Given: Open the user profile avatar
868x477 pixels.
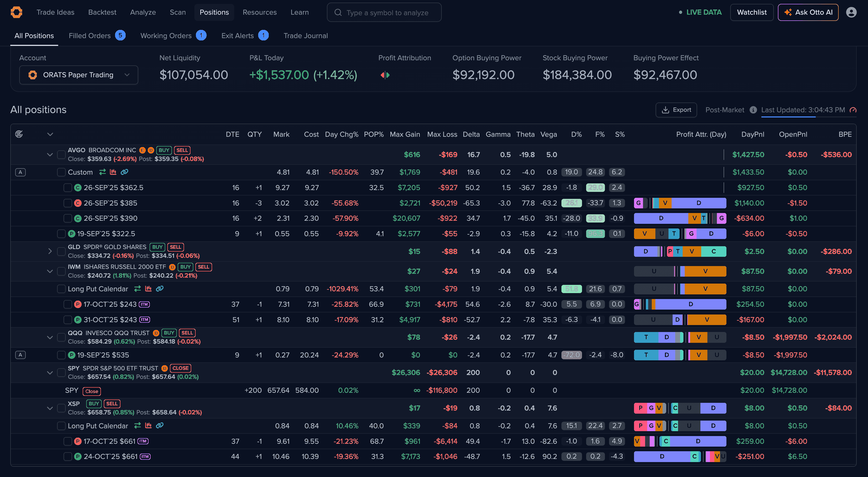Looking at the screenshot, I should [x=851, y=12].
